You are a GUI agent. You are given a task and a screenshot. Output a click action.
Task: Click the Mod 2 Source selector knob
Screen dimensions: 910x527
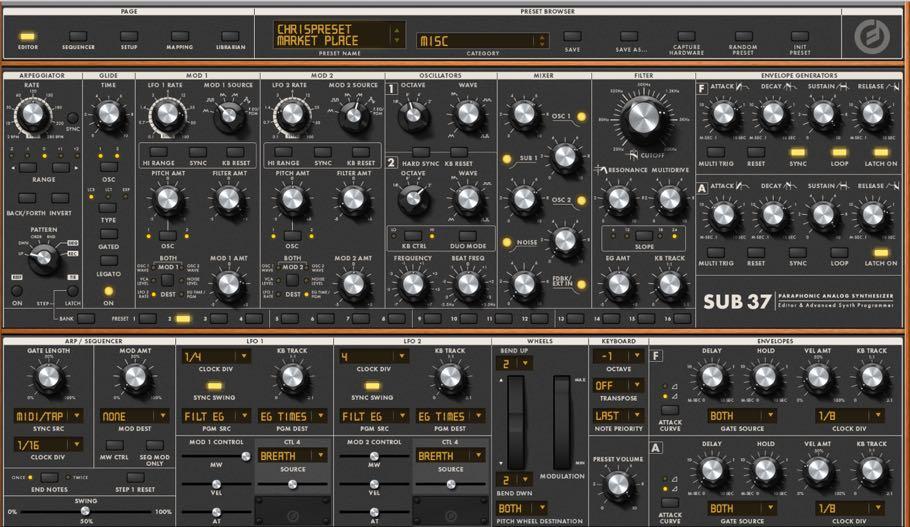pos(353,115)
